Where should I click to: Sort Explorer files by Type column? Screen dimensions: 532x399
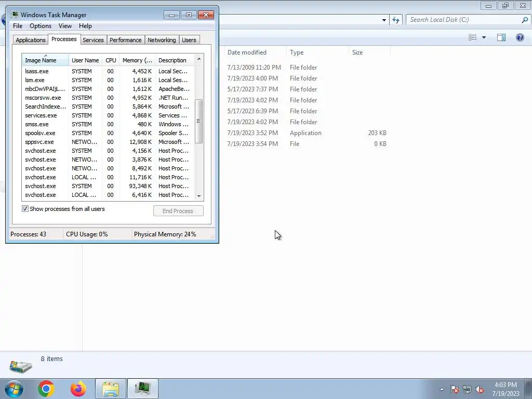coord(317,52)
